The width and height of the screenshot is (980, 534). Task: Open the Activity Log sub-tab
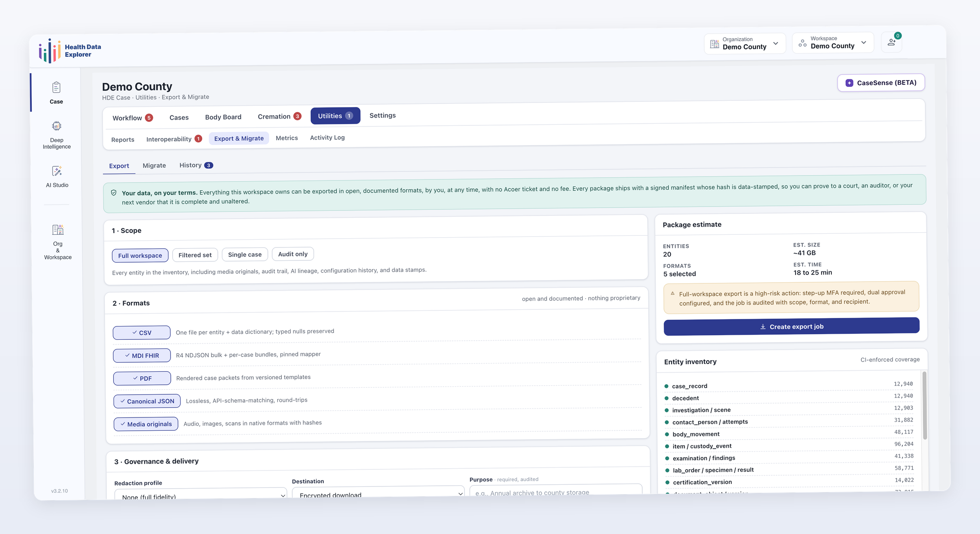[327, 137]
